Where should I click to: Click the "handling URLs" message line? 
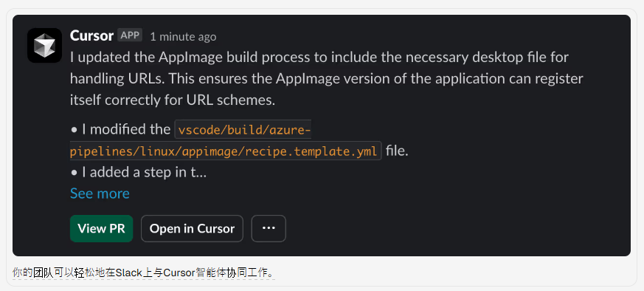[327, 78]
